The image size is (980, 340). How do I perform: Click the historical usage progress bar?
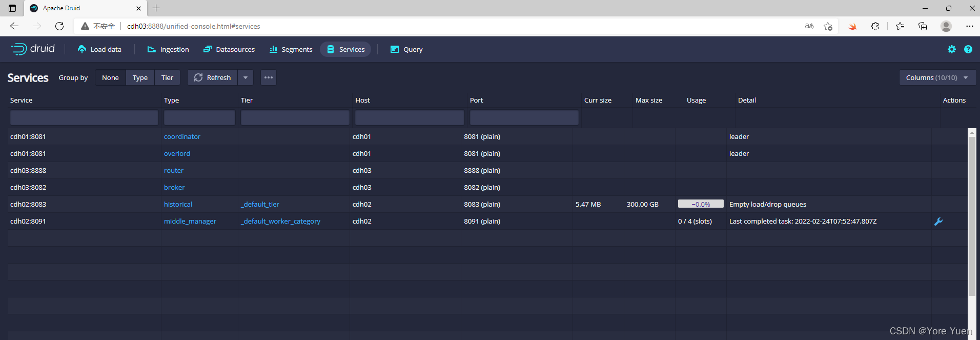point(701,204)
